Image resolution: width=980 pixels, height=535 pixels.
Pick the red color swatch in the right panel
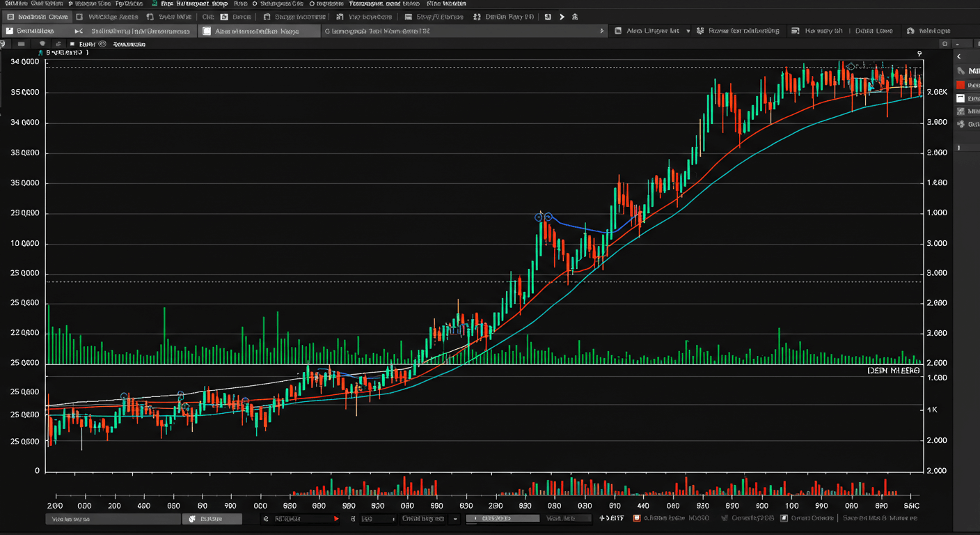(x=961, y=85)
